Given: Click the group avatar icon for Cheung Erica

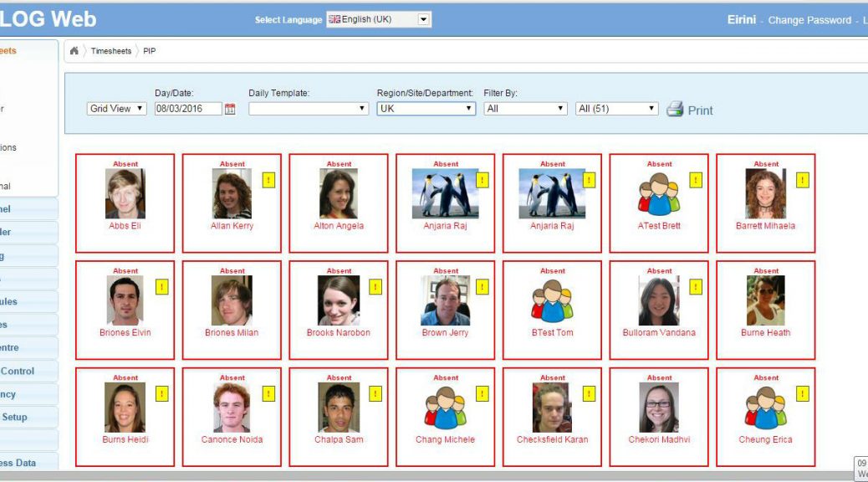Looking at the screenshot, I should pyautogui.click(x=765, y=408).
